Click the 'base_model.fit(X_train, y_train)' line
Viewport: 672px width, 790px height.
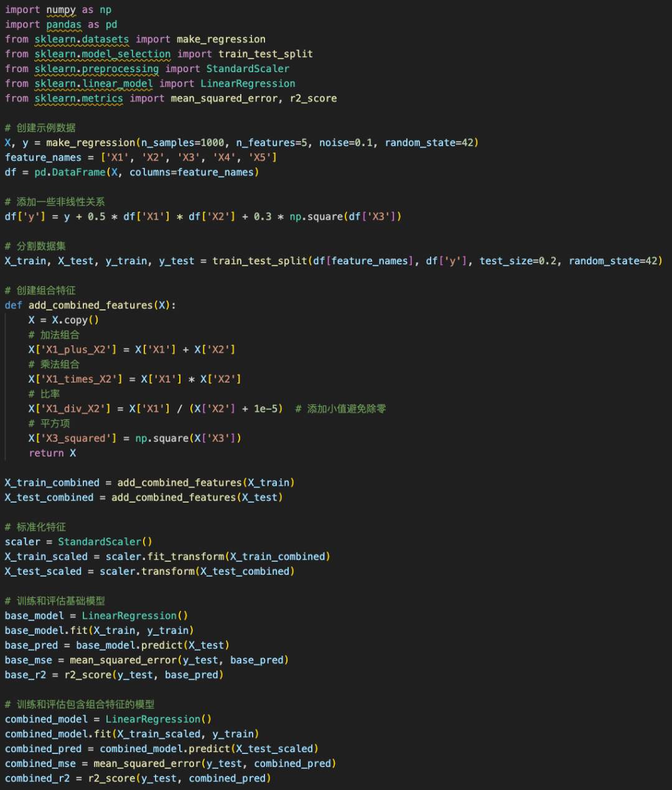pos(100,631)
